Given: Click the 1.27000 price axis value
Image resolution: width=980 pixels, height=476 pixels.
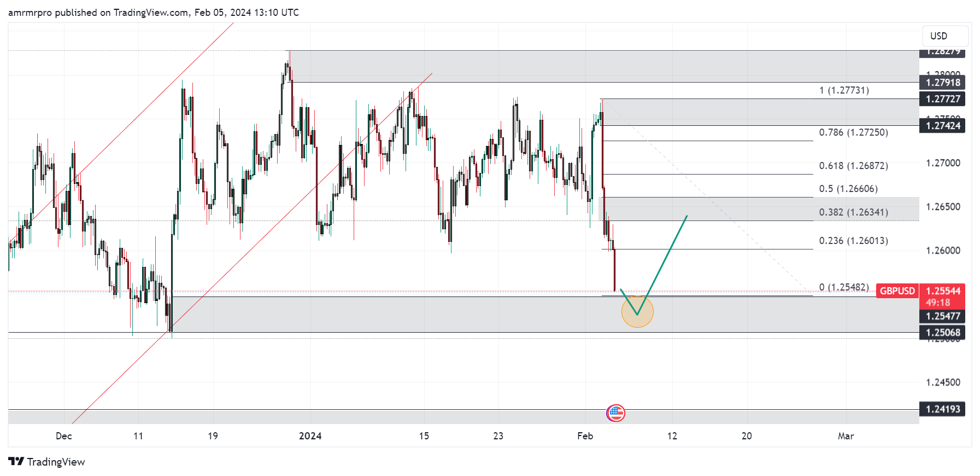Looking at the screenshot, I should 943,163.
